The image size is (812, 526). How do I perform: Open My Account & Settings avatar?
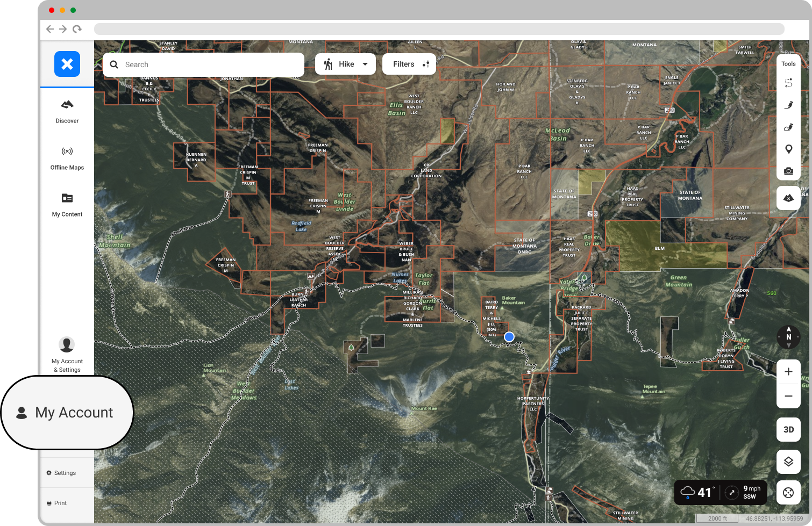pos(67,344)
